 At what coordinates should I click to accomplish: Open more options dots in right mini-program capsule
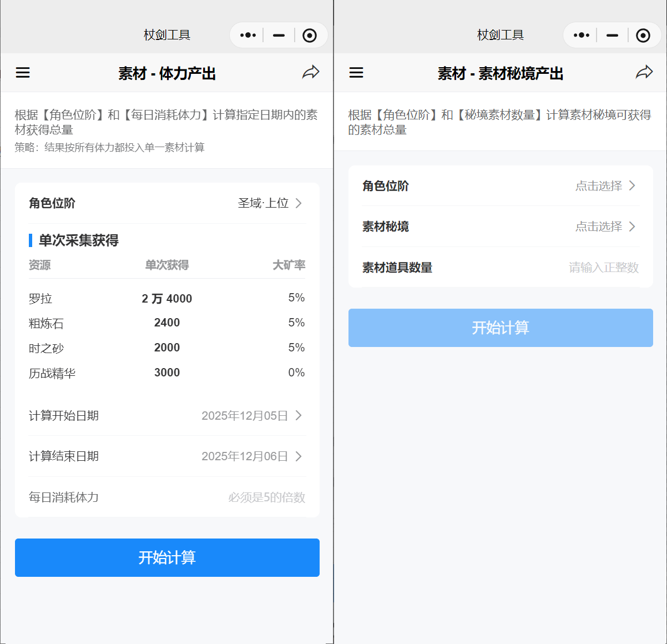(581, 36)
